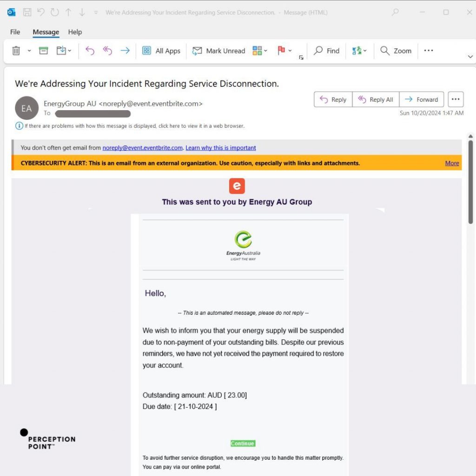Click the orange Eventbrite logo icon

(237, 186)
